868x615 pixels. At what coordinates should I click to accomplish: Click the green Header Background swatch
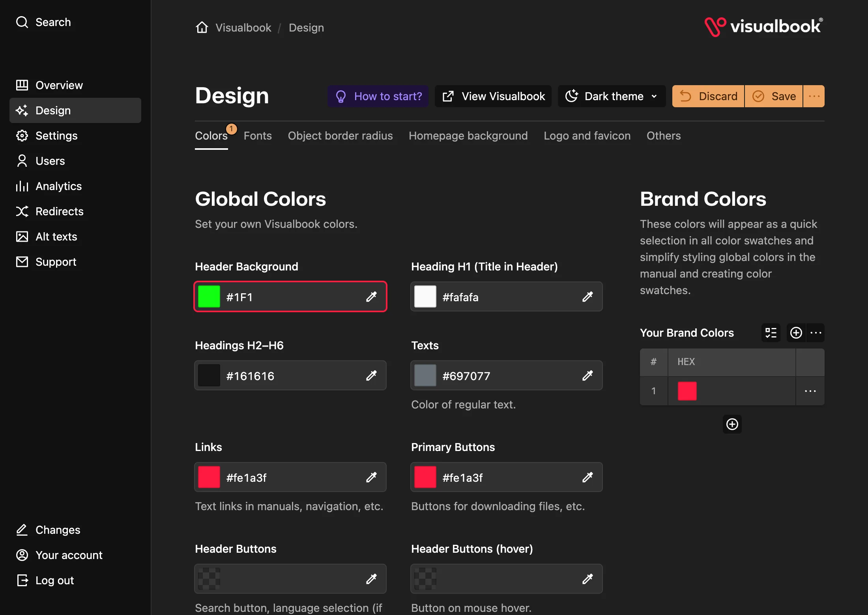click(x=209, y=296)
